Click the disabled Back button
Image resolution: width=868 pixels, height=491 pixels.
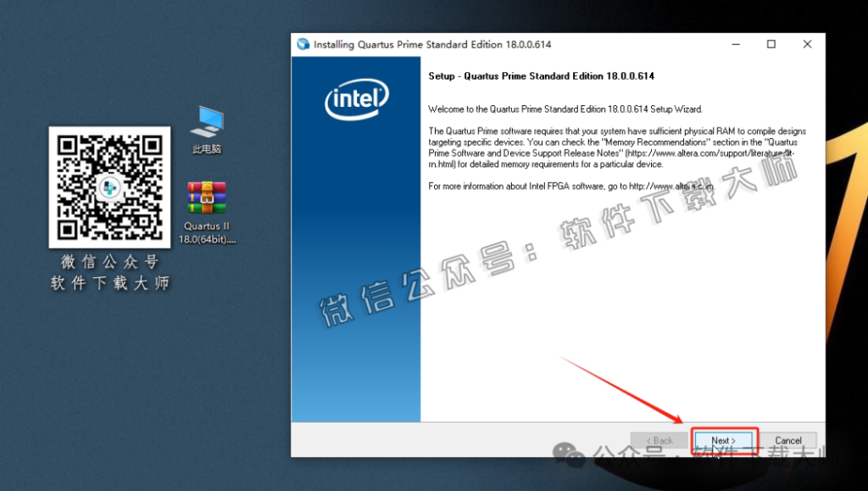659,440
